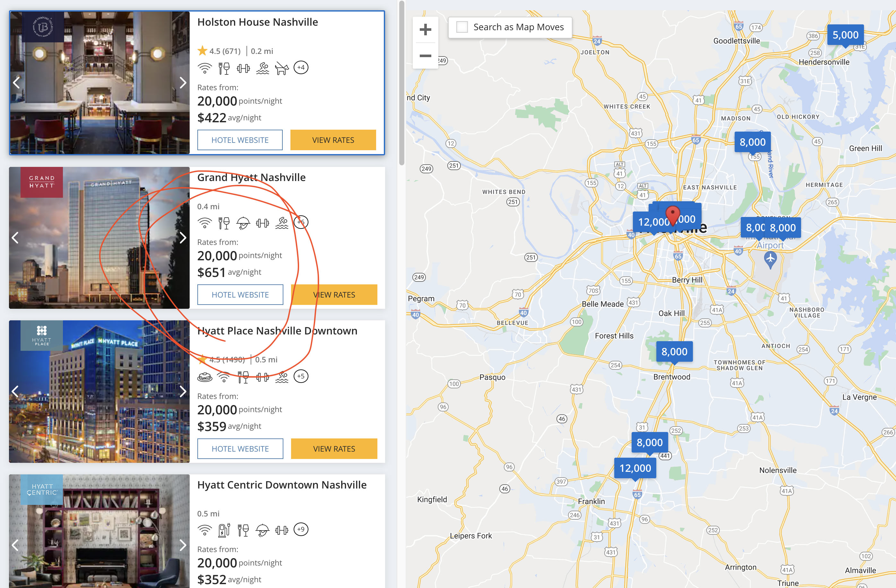This screenshot has height=588, width=896.
Task: Click Holston House Wi-Fi amenity icon
Action: [x=204, y=68]
